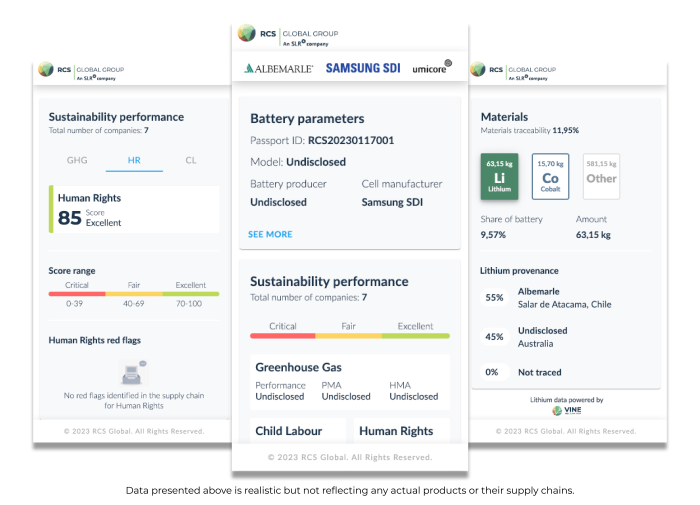Select the Cobalt material tile

click(550, 176)
